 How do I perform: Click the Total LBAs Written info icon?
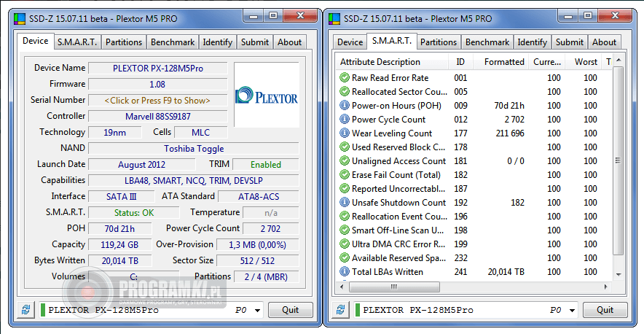pyautogui.click(x=344, y=272)
